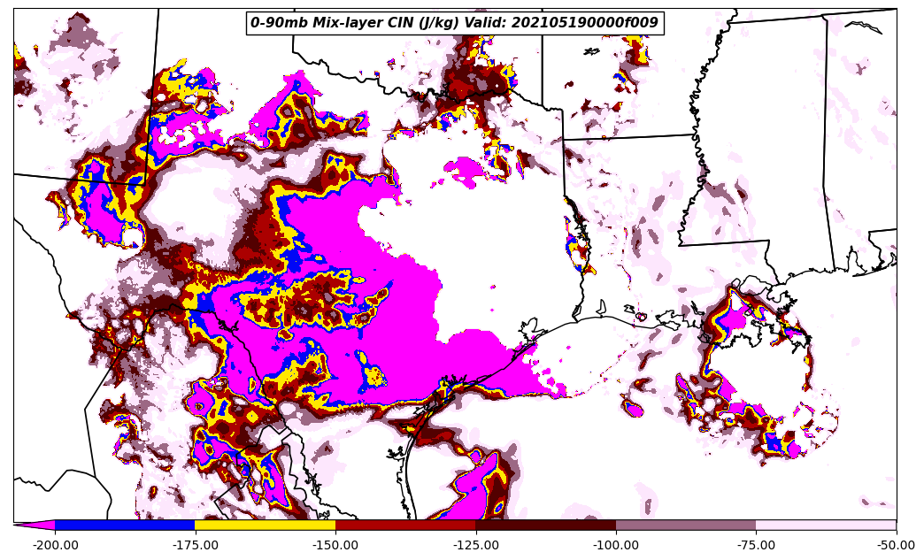Select the -150.00 tick label

(x=335, y=545)
